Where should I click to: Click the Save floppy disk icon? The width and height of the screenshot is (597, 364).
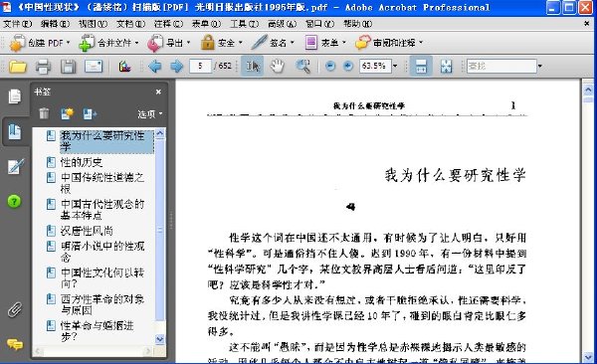pyautogui.click(x=68, y=67)
